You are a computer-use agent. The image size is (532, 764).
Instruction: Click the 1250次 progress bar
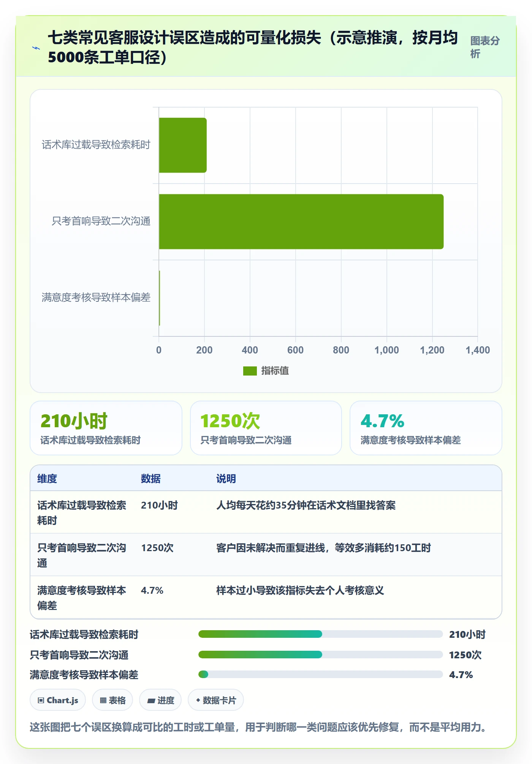[x=321, y=655]
